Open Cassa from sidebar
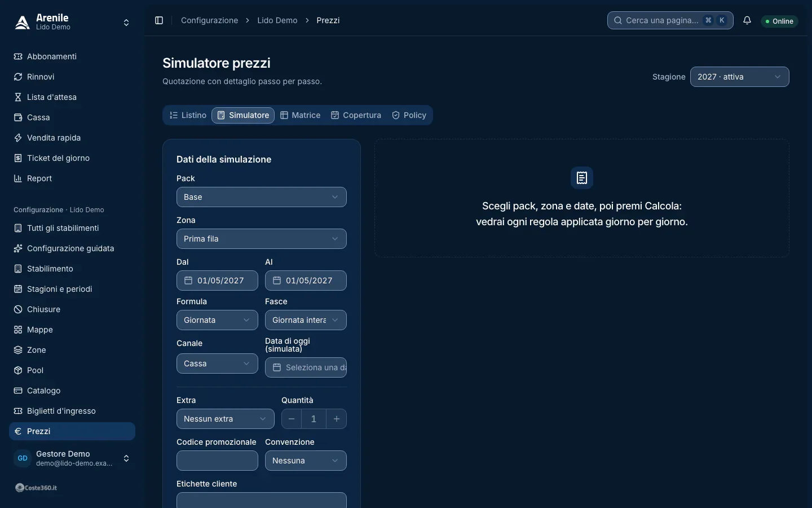Viewport: 812px width, 508px height. (x=72, y=117)
